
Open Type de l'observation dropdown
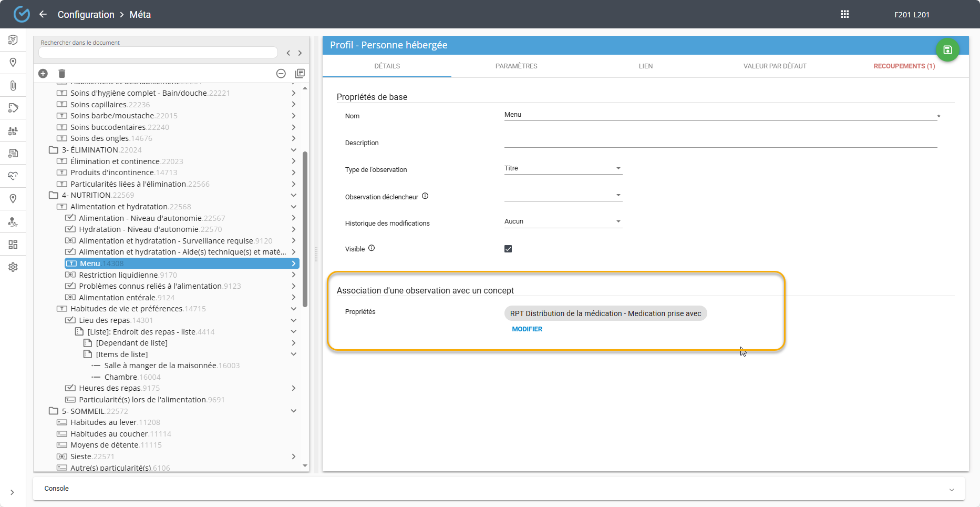563,168
